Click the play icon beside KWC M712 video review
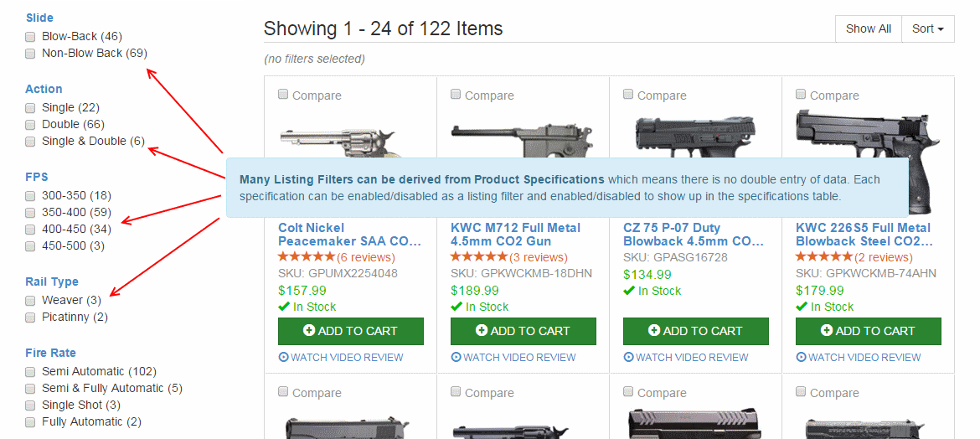 (x=456, y=358)
